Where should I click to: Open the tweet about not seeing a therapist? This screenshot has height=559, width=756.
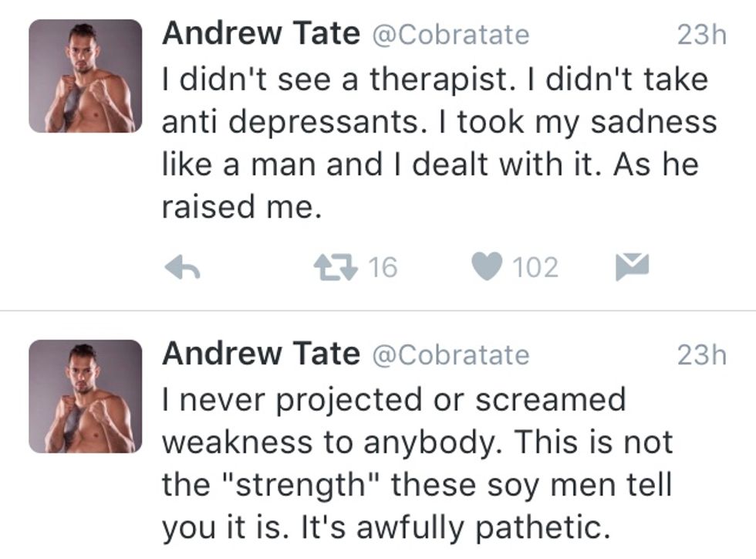(x=432, y=143)
